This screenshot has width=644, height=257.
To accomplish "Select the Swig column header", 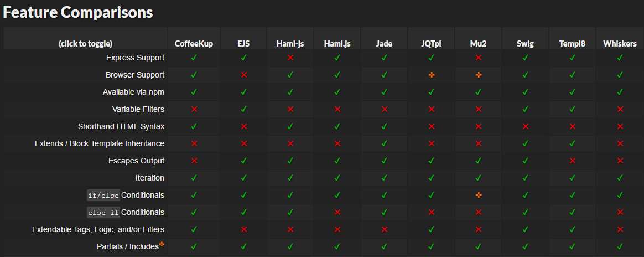I will pos(525,44).
